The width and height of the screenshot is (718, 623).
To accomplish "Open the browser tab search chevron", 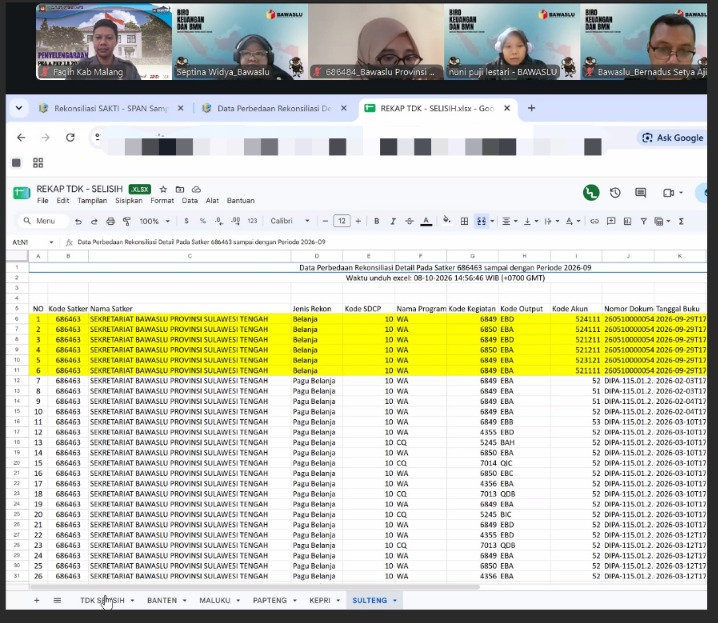I will click(x=19, y=108).
